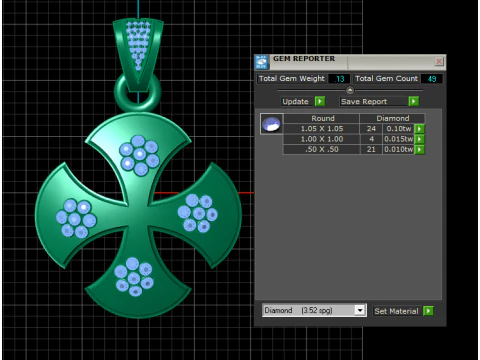Click green arrow on .50 X .50 row

point(419,149)
